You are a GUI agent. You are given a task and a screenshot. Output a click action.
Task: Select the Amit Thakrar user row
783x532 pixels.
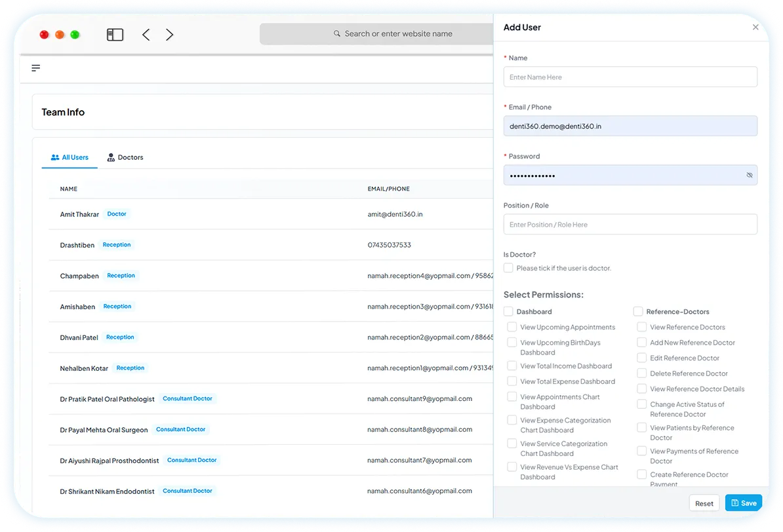click(271, 214)
